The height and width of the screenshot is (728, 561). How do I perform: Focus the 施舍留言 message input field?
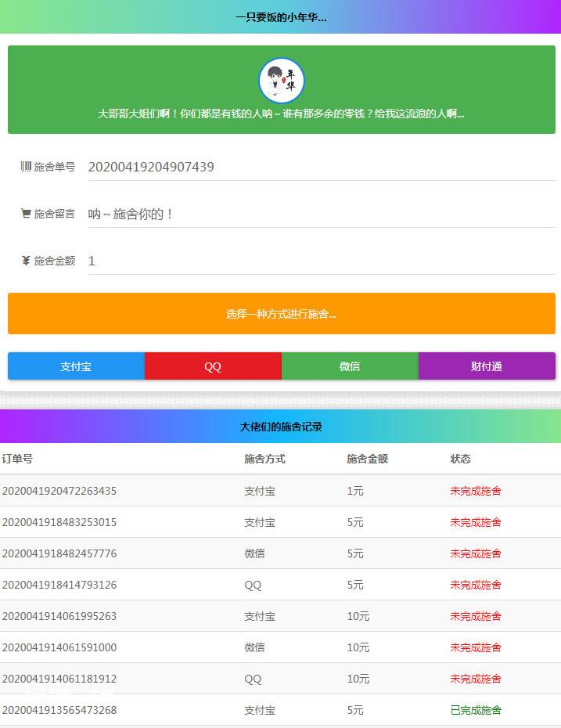(322, 214)
